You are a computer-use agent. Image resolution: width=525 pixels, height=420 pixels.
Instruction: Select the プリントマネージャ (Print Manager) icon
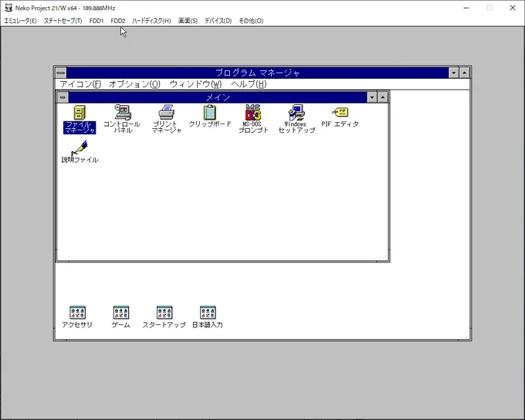pos(167,119)
